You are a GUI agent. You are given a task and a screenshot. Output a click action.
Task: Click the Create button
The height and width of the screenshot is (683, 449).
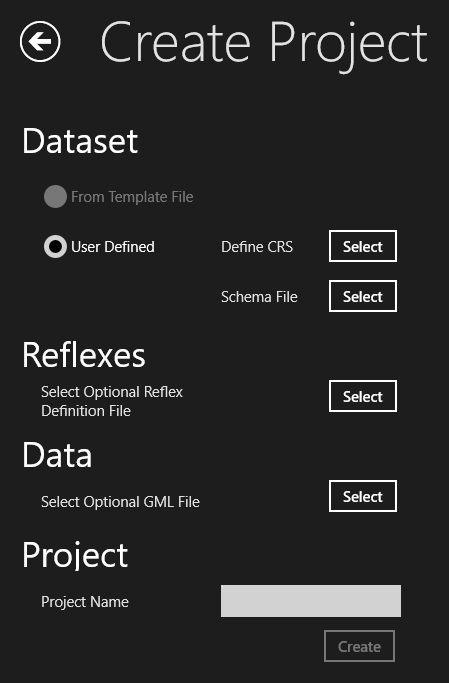pyautogui.click(x=359, y=646)
